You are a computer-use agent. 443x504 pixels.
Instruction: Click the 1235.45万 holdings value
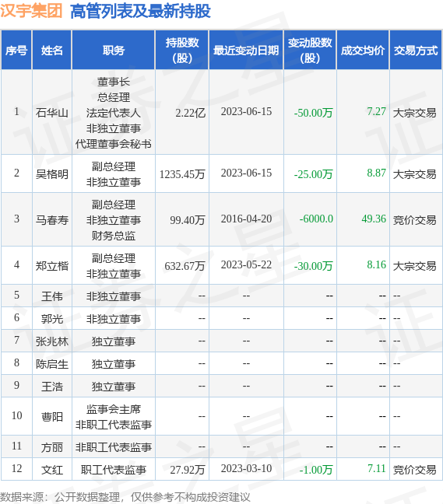pyautogui.click(x=182, y=174)
